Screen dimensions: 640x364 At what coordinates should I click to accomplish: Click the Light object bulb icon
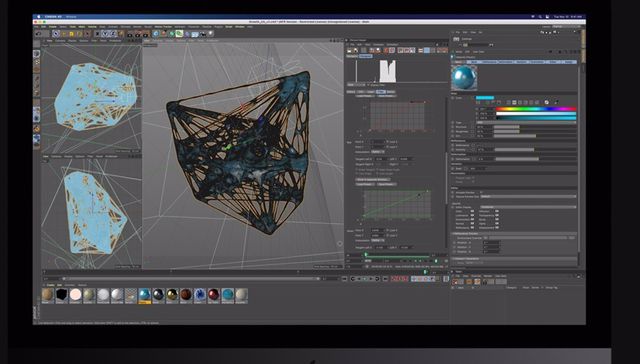coord(211,34)
